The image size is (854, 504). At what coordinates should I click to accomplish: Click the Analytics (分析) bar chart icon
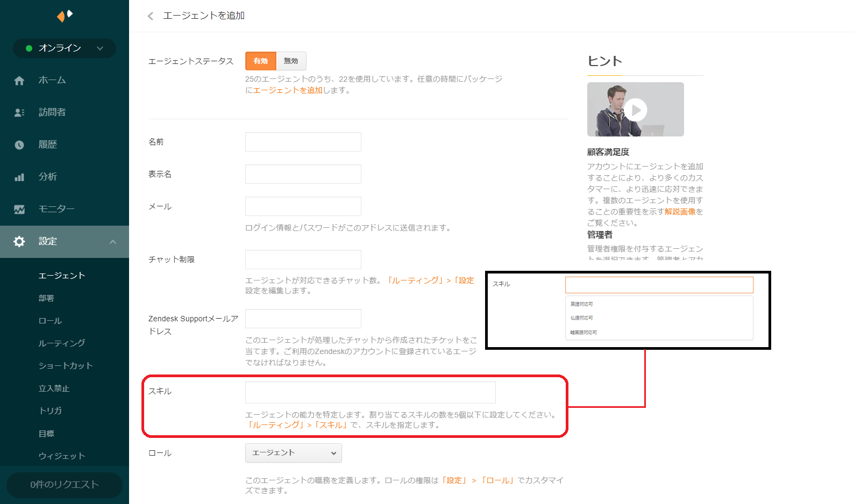click(19, 177)
